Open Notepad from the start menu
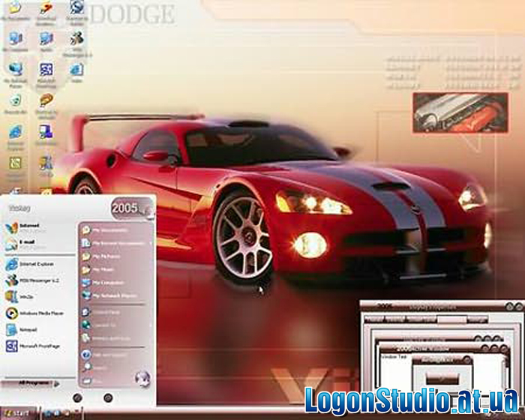 click(22, 329)
